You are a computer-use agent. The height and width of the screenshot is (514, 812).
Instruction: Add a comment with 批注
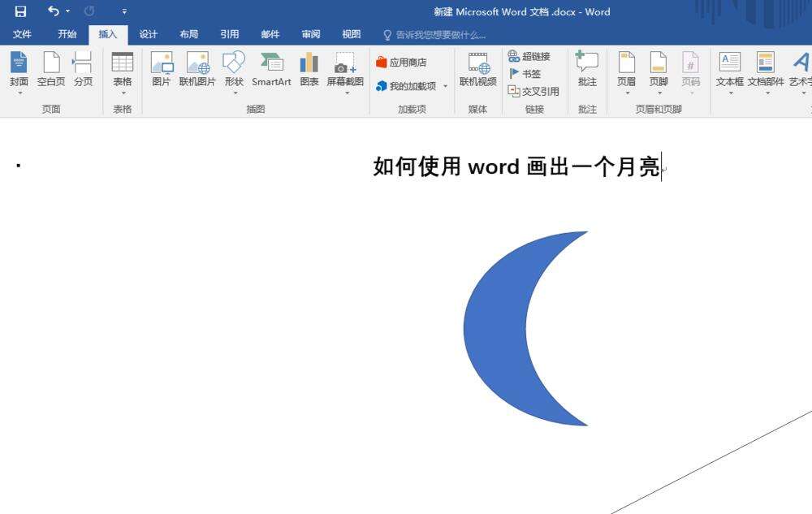tap(587, 69)
